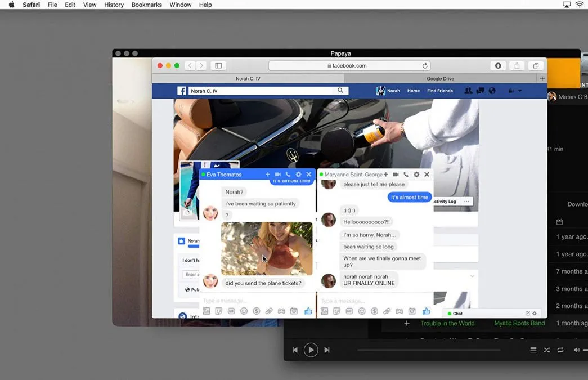Skip to next track in music player

click(x=327, y=350)
